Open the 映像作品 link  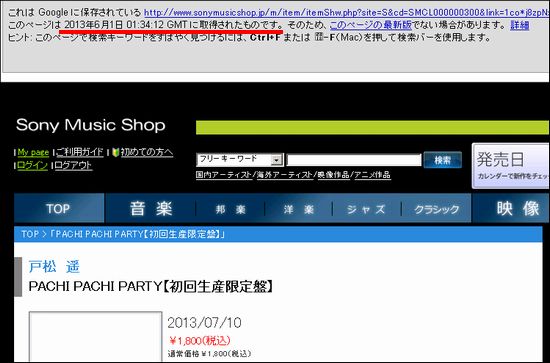333,175
